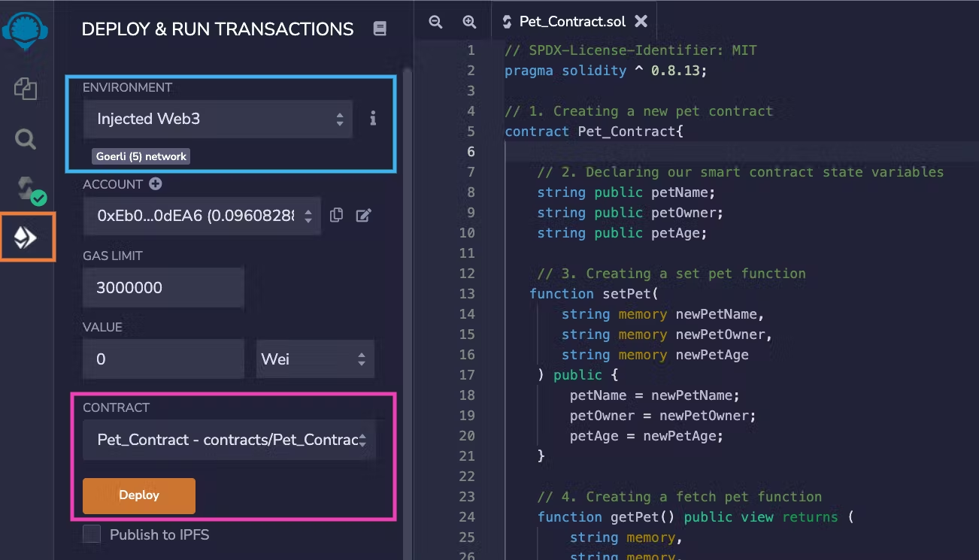
Task: Open the Search files sidebar icon
Action: click(26, 139)
